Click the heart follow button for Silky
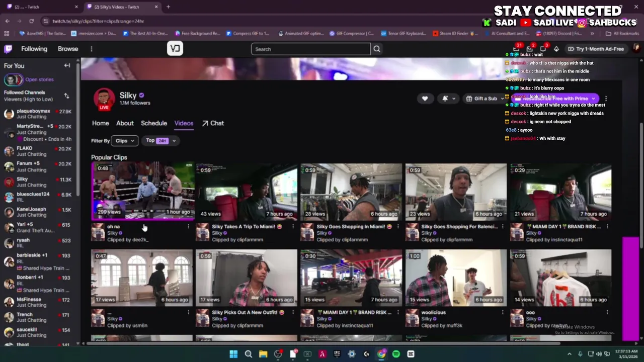The height and width of the screenshot is (362, 644). tap(425, 99)
